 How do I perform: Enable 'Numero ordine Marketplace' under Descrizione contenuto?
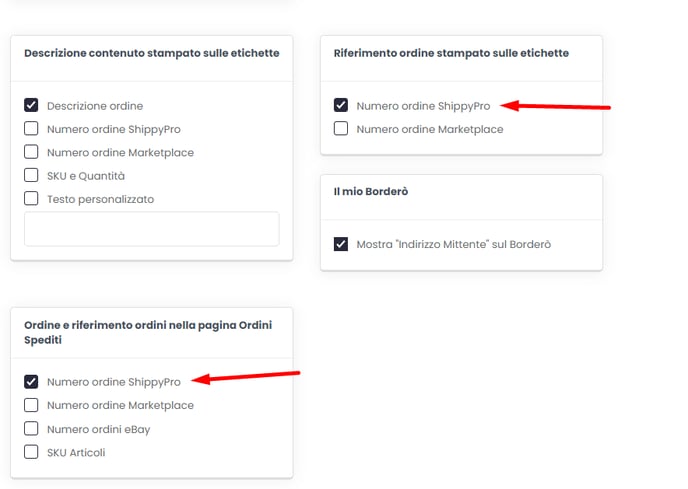click(x=31, y=152)
